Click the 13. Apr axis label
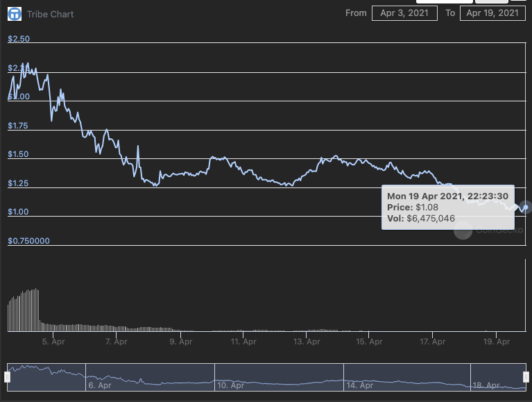The image size is (532, 402). point(307,342)
